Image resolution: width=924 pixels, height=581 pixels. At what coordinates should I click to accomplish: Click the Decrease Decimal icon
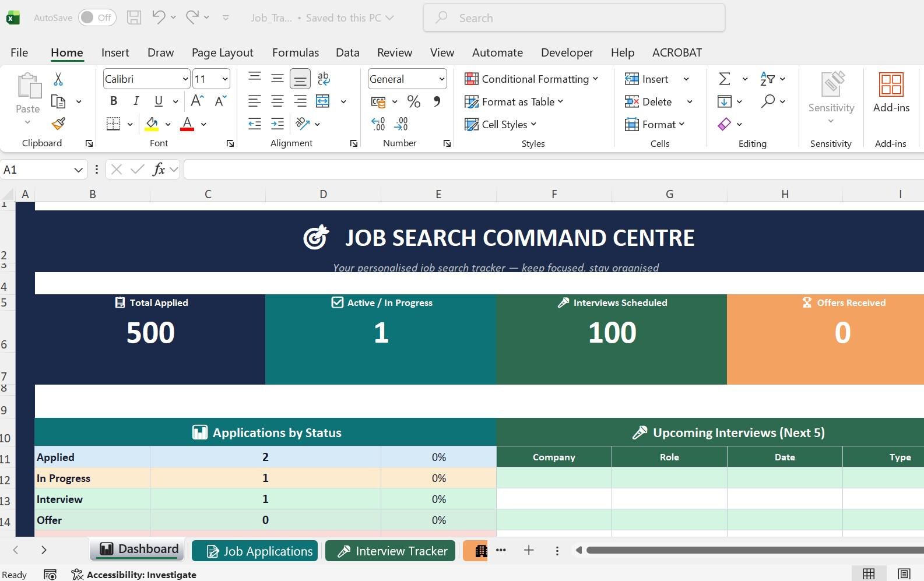pyautogui.click(x=401, y=124)
